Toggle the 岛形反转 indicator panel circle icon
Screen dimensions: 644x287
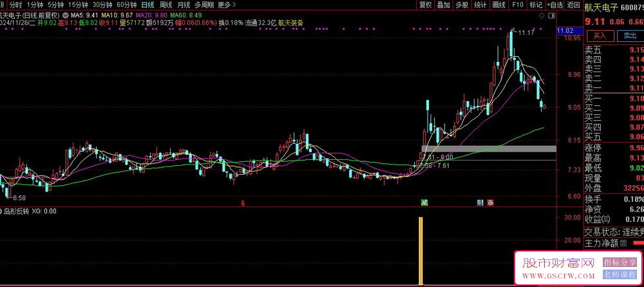point(1,212)
